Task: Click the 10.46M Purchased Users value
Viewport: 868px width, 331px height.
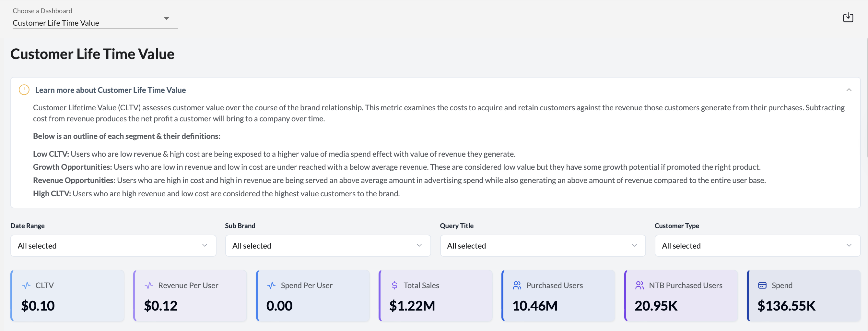Action: coord(535,306)
